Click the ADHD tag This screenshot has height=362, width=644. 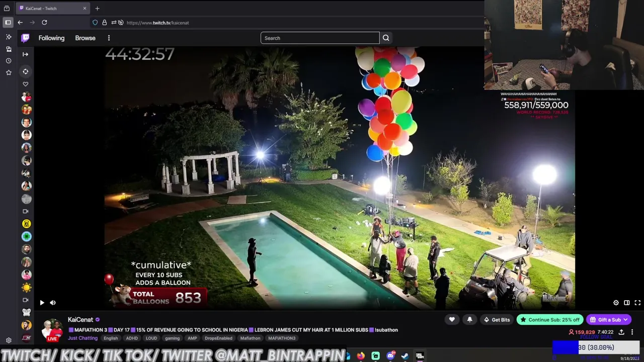pyautogui.click(x=132, y=338)
